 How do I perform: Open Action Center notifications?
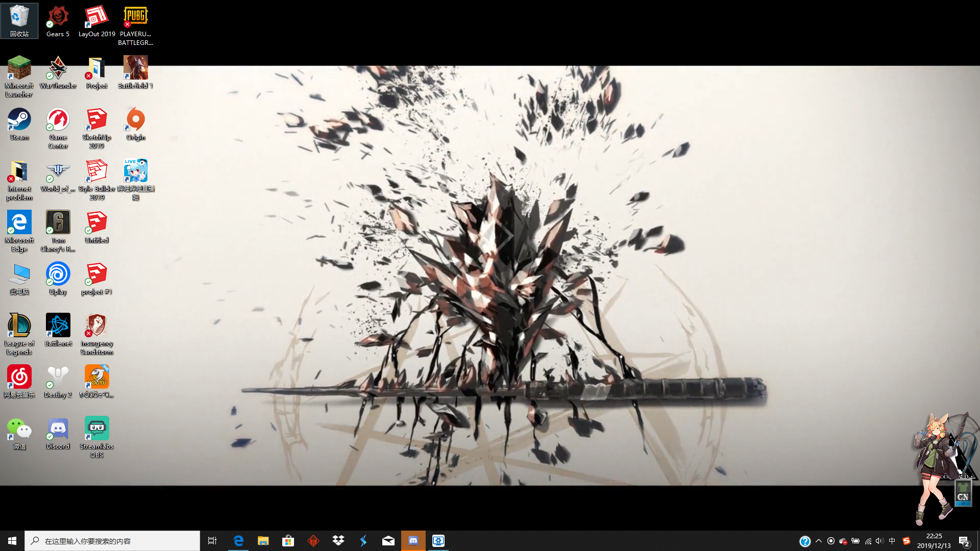(964, 540)
